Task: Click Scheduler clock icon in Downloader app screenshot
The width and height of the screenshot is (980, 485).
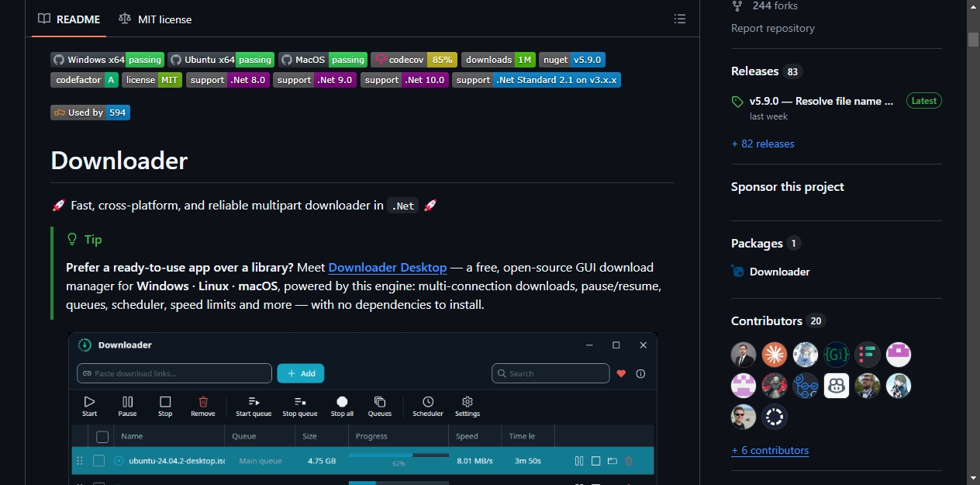Action: point(428,402)
